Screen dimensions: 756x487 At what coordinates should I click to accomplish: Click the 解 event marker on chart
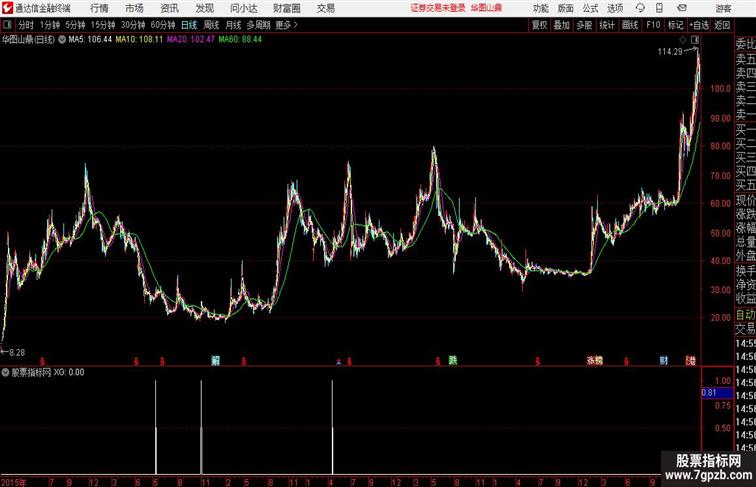pyautogui.click(x=216, y=360)
